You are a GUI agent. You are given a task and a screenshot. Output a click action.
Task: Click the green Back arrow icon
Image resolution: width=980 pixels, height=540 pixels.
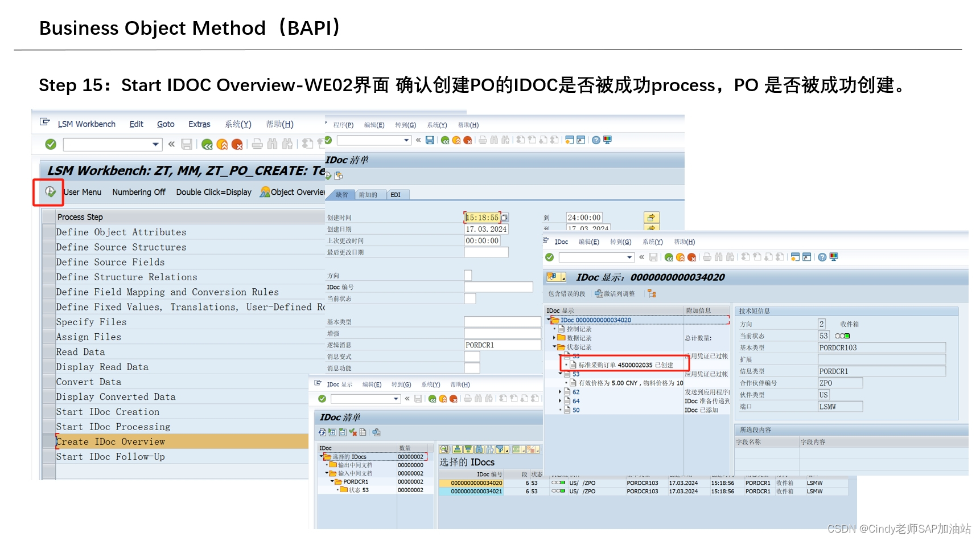[x=207, y=145]
